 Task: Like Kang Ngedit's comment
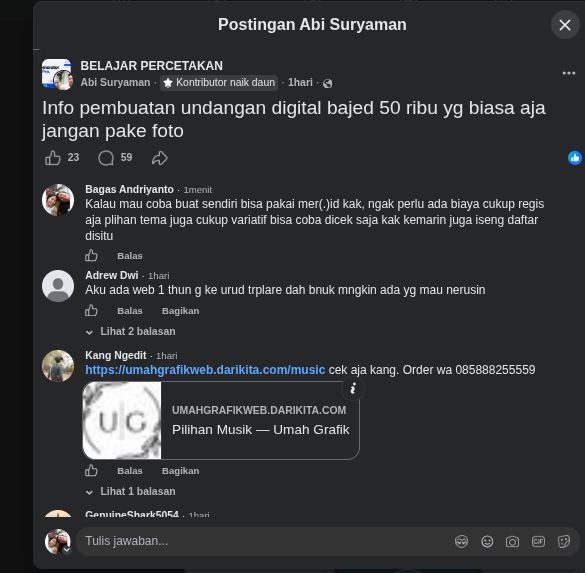pyautogui.click(x=91, y=470)
